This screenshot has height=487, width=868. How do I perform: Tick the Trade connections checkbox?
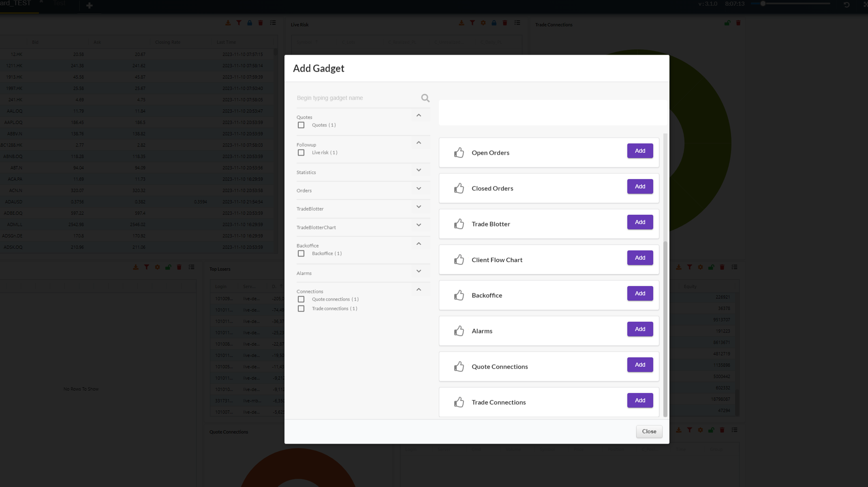[x=301, y=309]
